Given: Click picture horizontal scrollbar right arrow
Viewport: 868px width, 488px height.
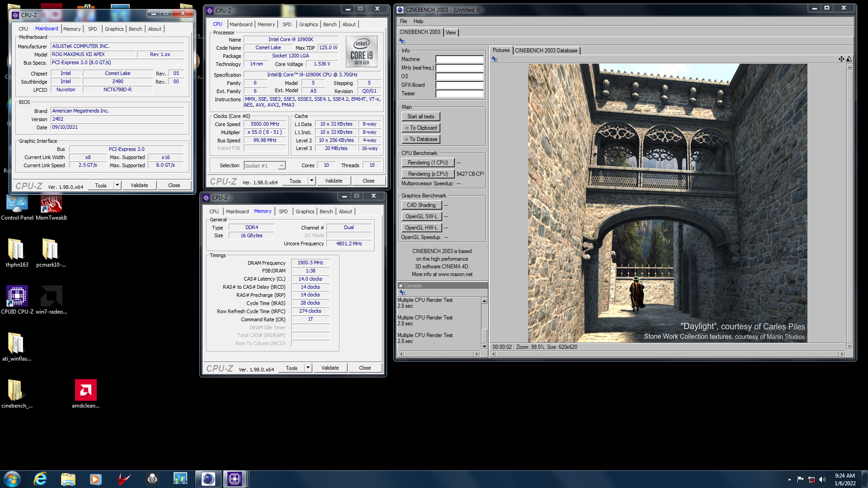Looking at the screenshot, I should click(841, 354).
